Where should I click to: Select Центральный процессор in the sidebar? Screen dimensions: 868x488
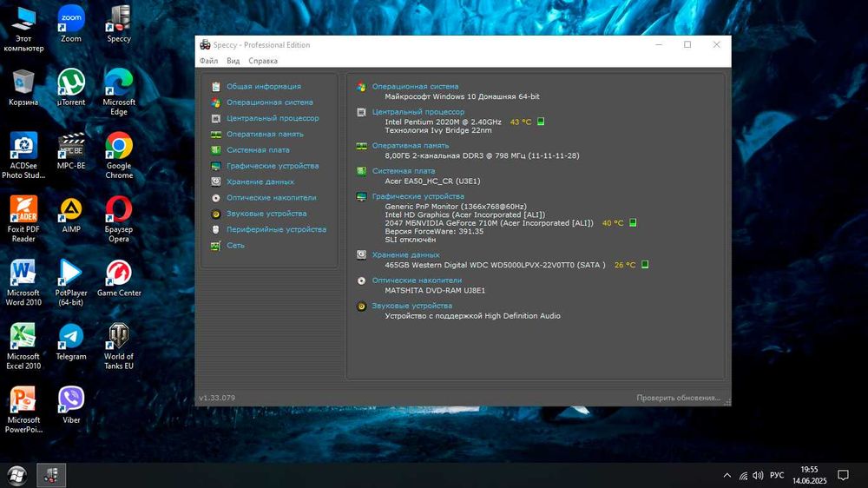pos(273,119)
